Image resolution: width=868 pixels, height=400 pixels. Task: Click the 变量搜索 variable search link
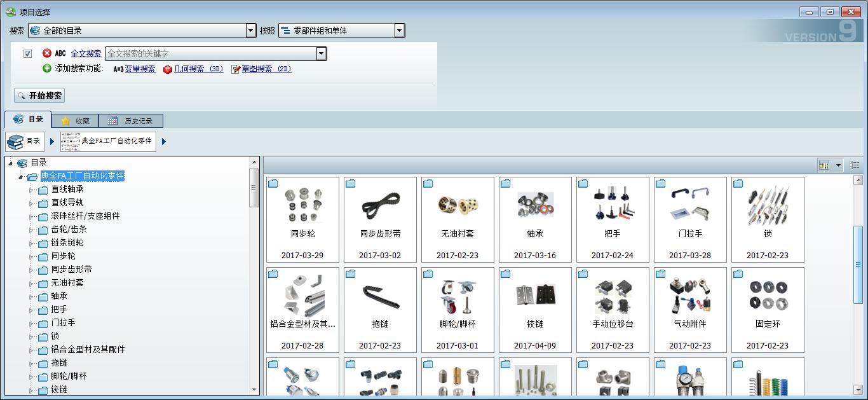tap(140, 69)
